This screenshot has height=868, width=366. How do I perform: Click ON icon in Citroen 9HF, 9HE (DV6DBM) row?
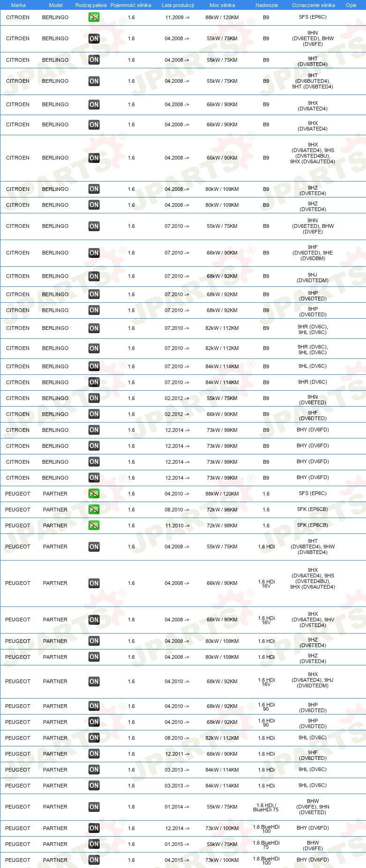coord(94,253)
